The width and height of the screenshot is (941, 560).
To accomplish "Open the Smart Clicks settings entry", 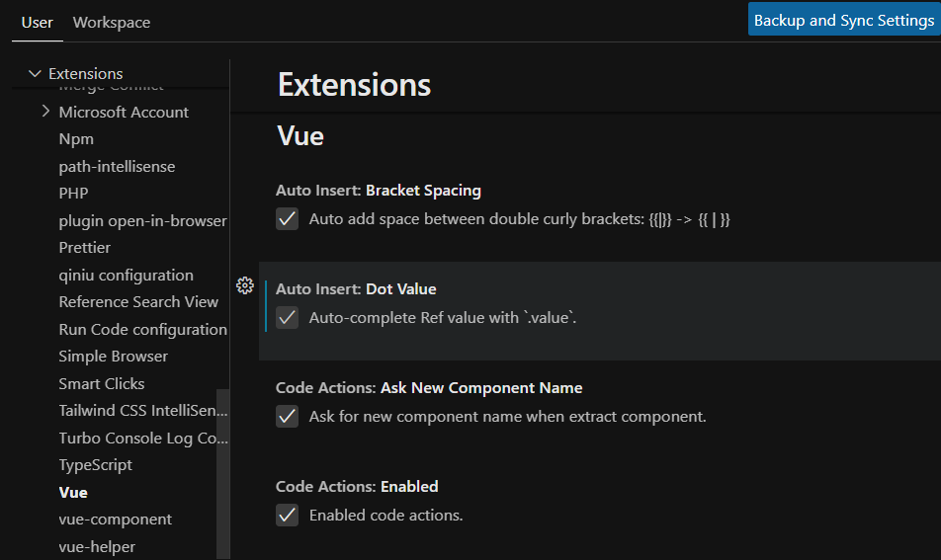I will (102, 383).
